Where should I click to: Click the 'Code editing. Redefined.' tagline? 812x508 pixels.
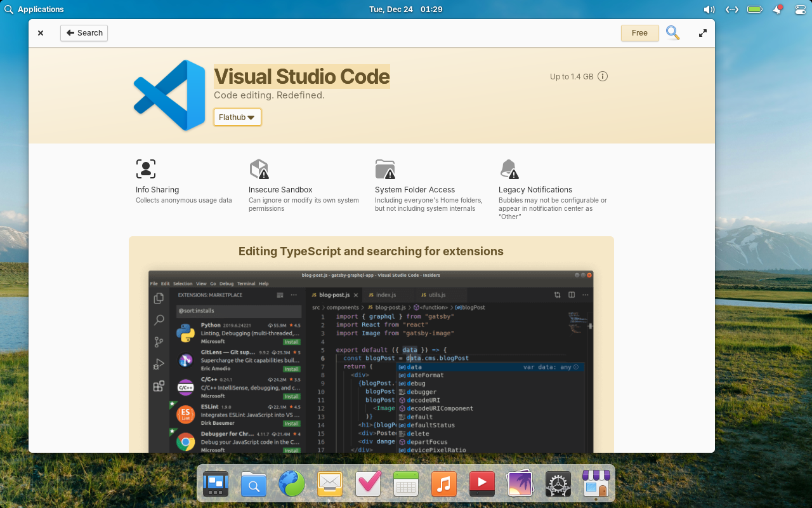tap(269, 95)
